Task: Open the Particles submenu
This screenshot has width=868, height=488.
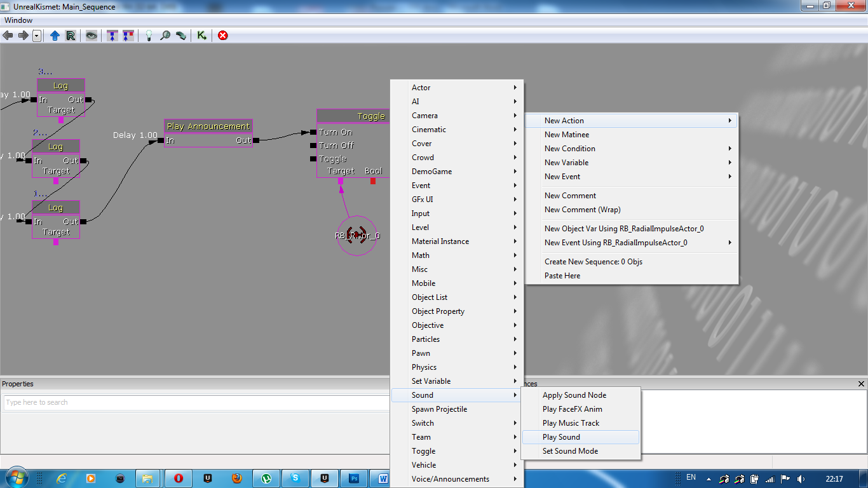Action: (x=457, y=339)
